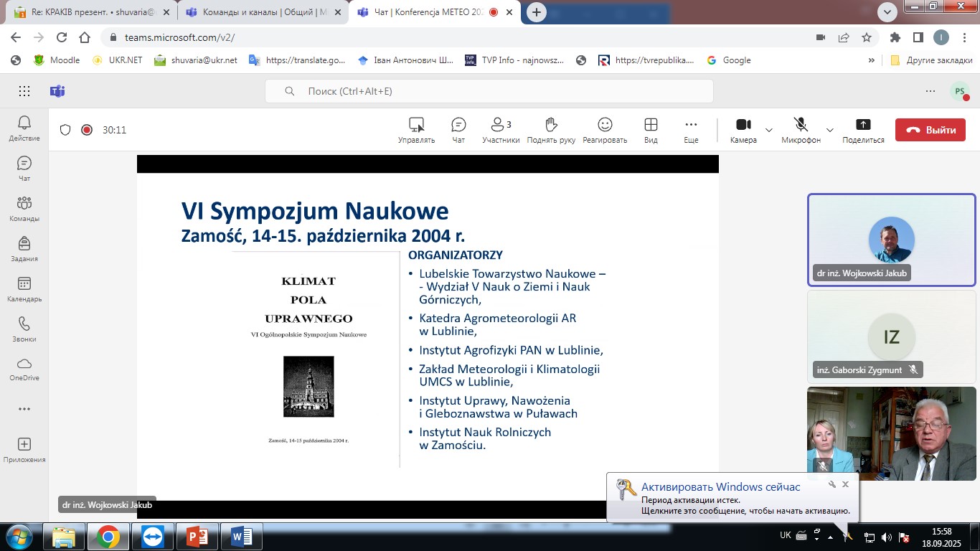Open Календарь in the Teams sidebar
This screenshot has width=980, height=551.
[x=24, y=289]
